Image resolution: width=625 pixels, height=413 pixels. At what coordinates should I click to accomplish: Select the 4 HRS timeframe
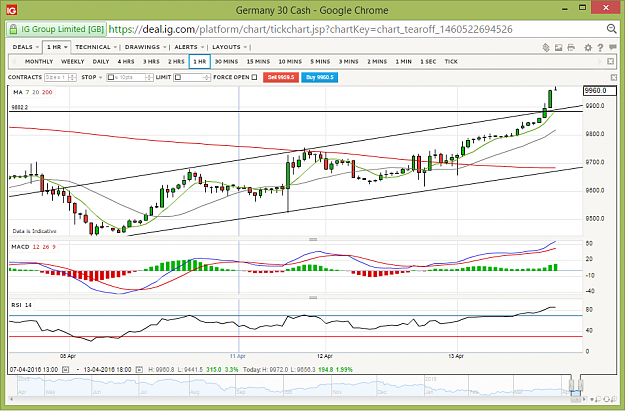pos(126,61)
